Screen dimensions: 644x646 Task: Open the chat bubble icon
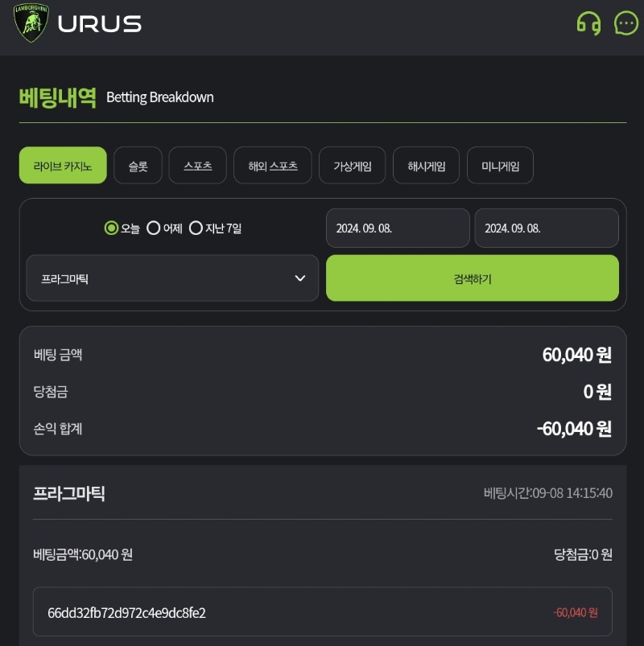[x=625, y=23]
